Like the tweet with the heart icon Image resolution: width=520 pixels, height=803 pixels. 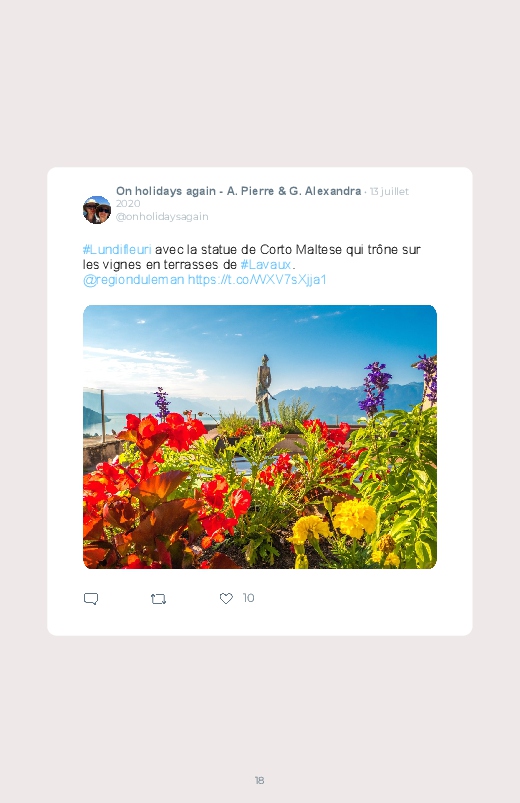[226, 598]
